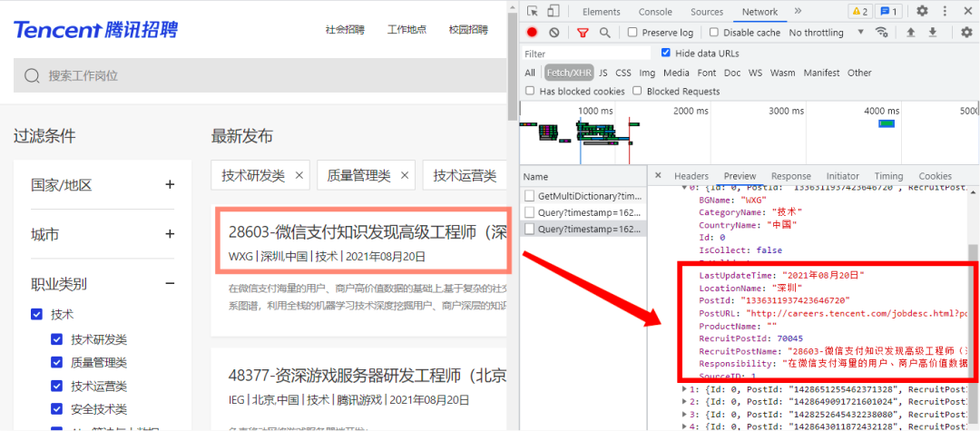Viewport: 980px width, 431px height.
Task: Open the 工作地点 navigation link
Action: 407,29
